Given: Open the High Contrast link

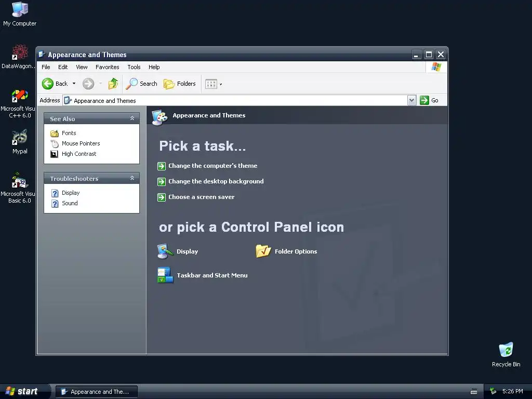Looking at the screenshot, I should click(79, 154).
